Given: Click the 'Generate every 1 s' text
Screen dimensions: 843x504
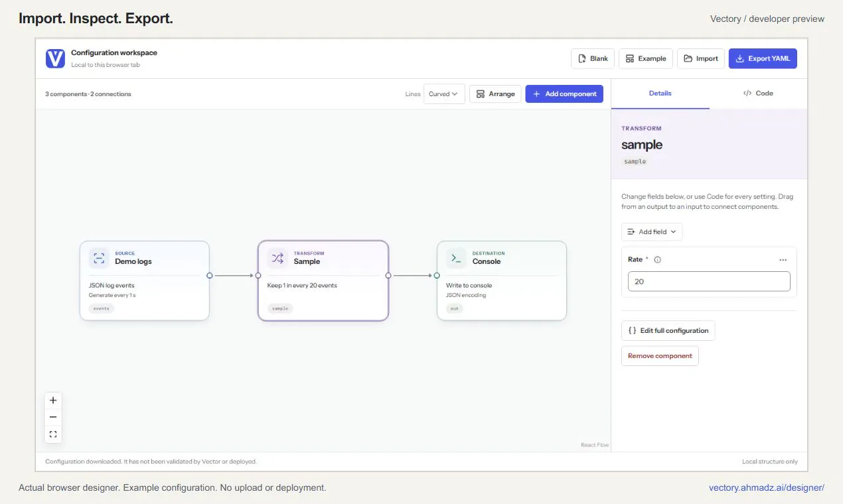Looking at the screenshot, I should click(x=112, y=295).
